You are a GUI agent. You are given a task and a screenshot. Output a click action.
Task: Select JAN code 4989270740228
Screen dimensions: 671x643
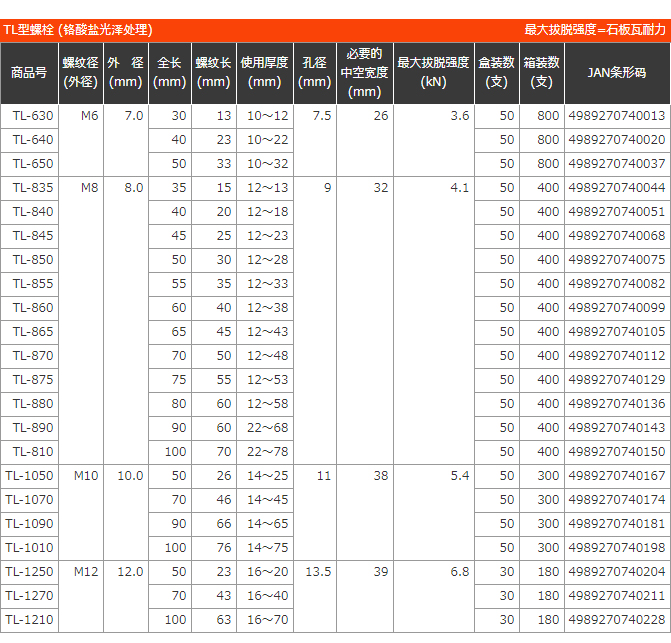616,620
